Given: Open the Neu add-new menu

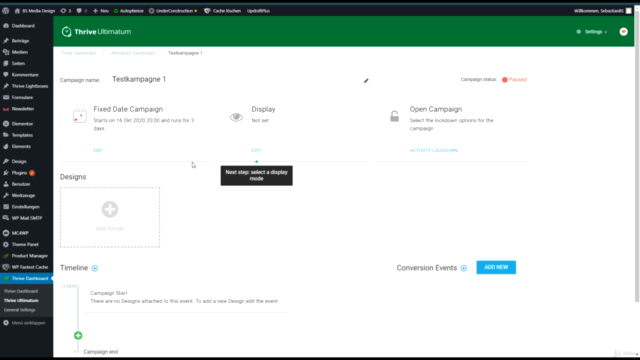Looking at the screenshot, I should tap(101, 11).
